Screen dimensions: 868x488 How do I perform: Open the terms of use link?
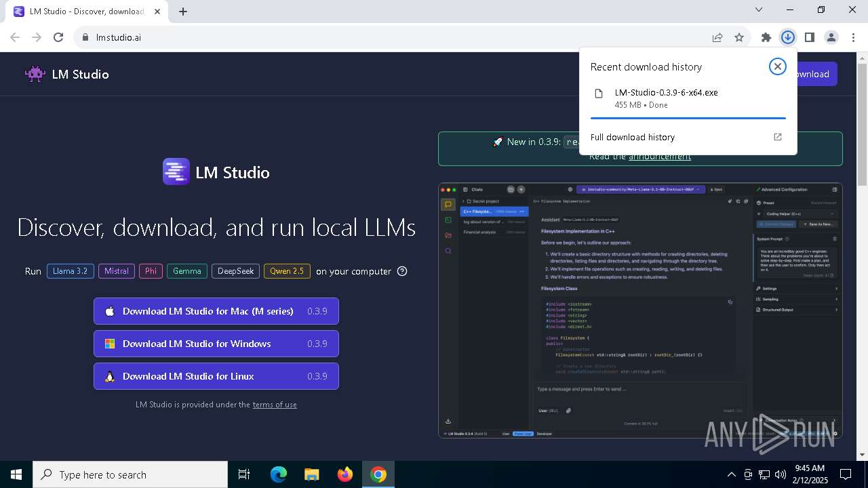(x=275, y=405)
